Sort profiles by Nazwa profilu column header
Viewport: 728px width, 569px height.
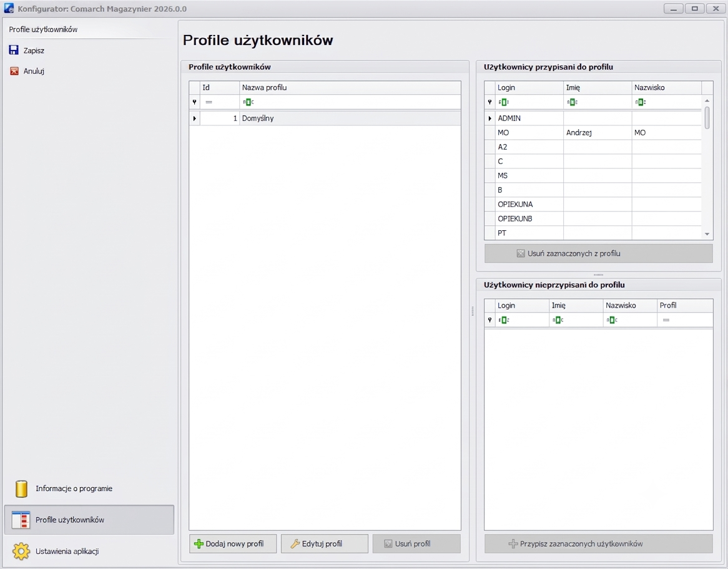[x=350, y=88]
